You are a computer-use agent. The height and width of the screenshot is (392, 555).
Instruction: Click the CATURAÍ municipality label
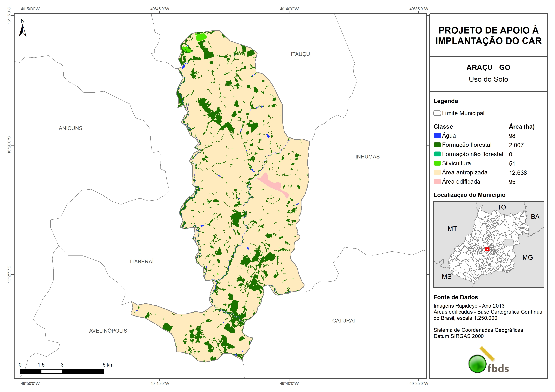coord(343,321)
